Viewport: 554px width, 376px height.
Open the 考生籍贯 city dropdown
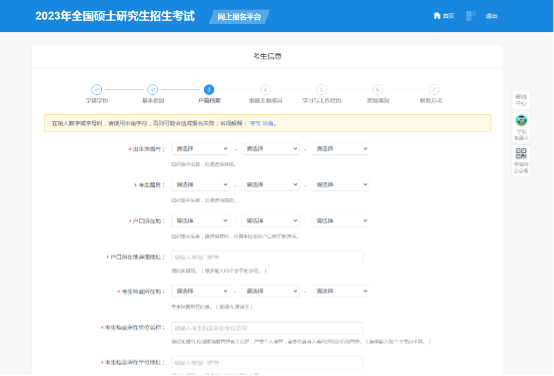click(270, 184)
